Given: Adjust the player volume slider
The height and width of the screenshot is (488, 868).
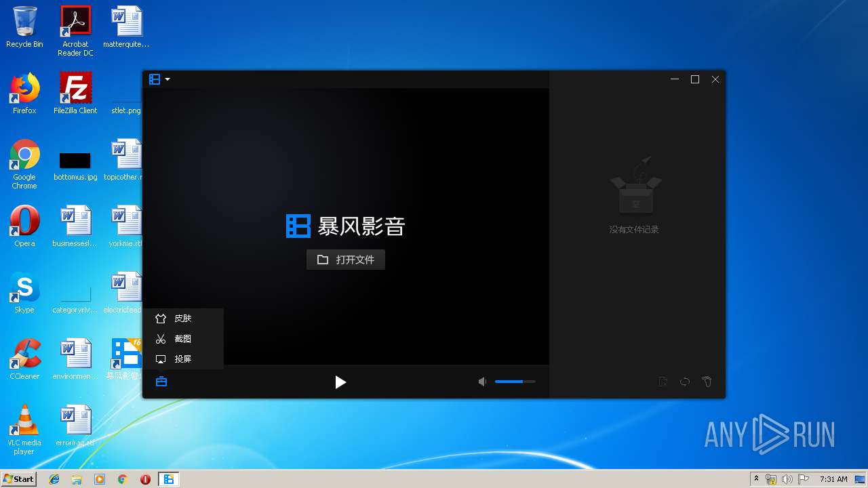Looking at the screenshot, I should click(x=515, y=382).
